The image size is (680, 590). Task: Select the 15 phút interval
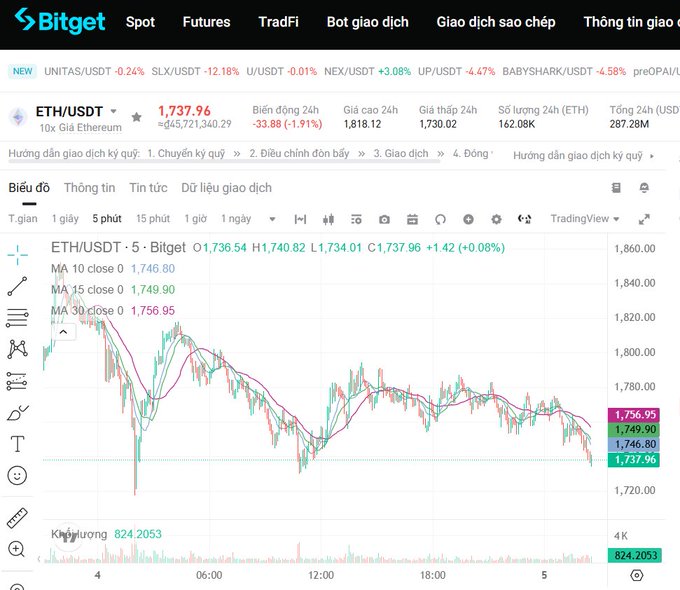[x=153, y=219]
